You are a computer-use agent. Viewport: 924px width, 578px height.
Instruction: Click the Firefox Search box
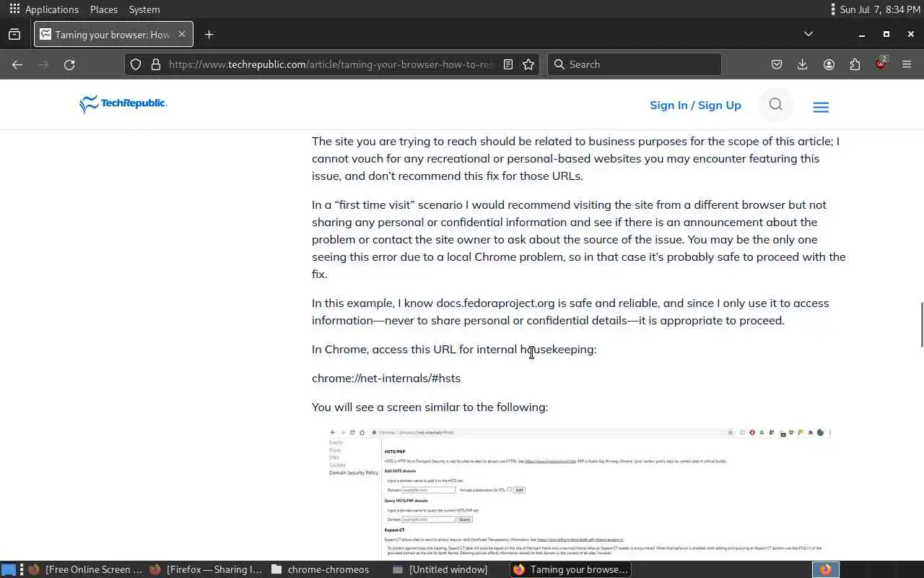click(635, 64)
